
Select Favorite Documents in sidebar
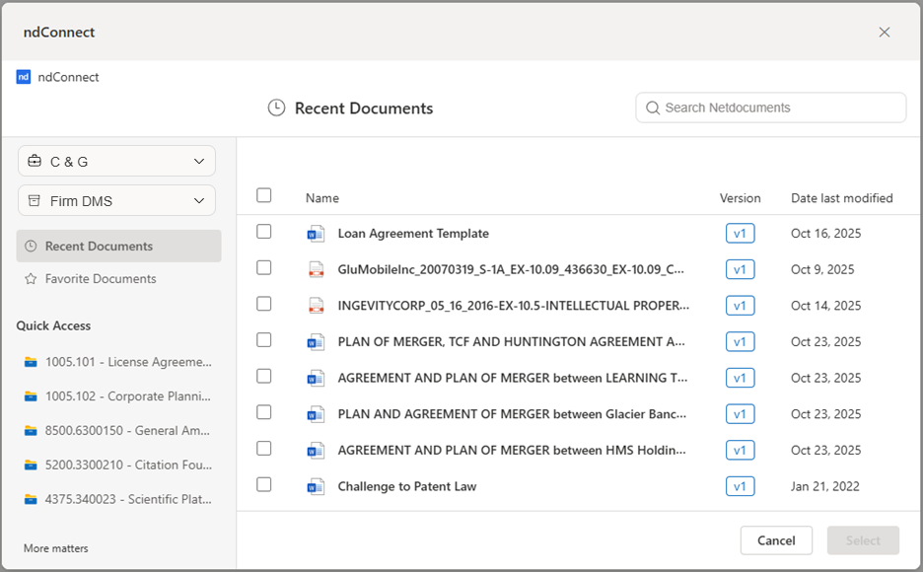(119, 279)
